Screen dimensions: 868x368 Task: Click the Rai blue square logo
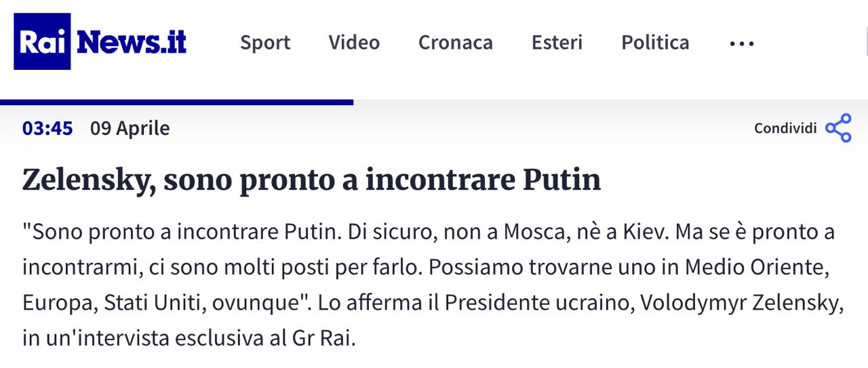42,42
